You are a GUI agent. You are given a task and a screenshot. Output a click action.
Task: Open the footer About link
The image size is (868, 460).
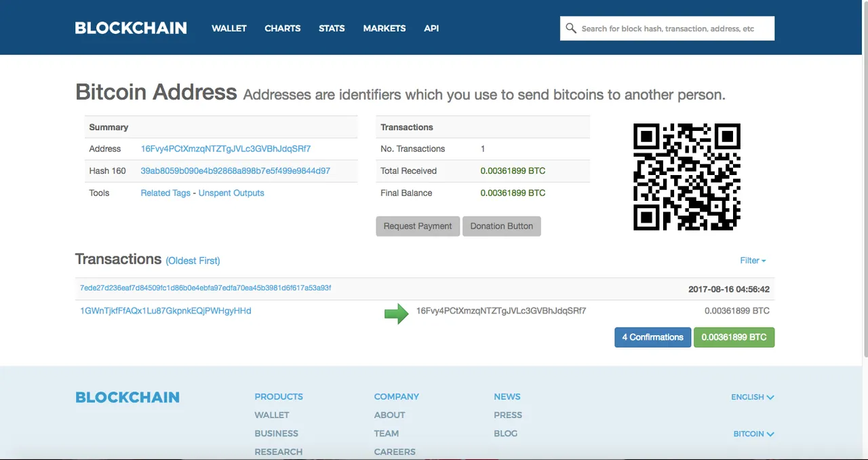coord(389,415)
